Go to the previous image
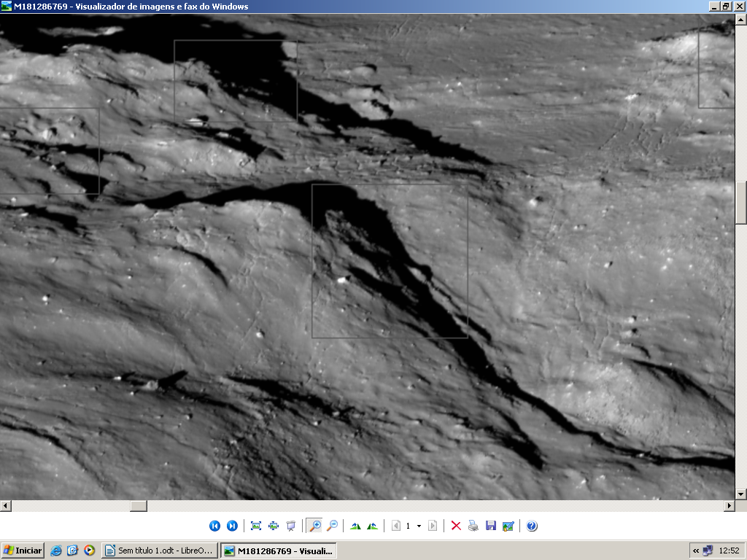Viewport: 747px width, 560px height. pos(214,526)
